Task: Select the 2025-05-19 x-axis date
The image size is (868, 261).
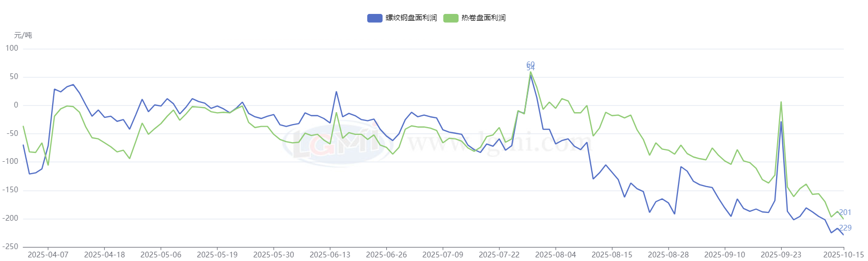Action: (217, 255)
